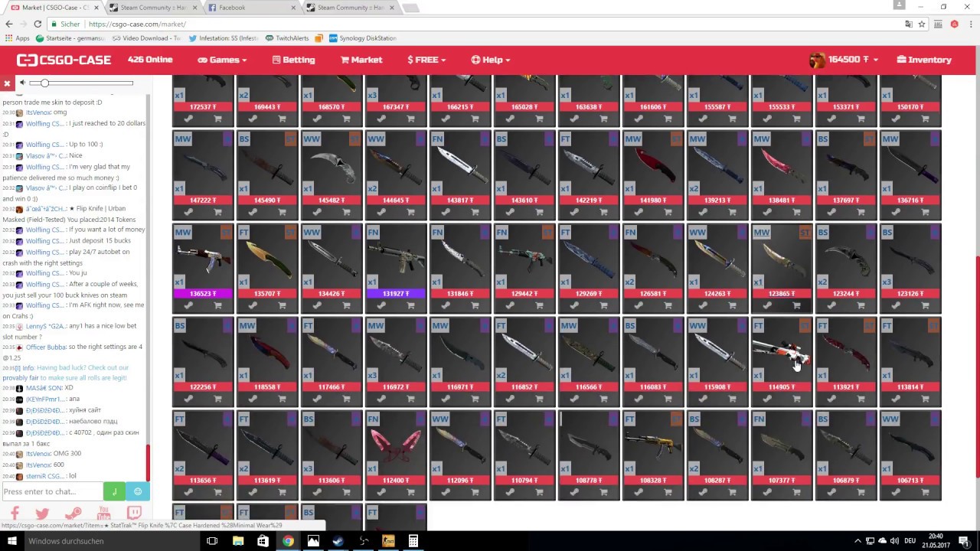Add the 145482 karambit to cart
The height and width of the screenshot is (551, 980).
tap(346, 212)
